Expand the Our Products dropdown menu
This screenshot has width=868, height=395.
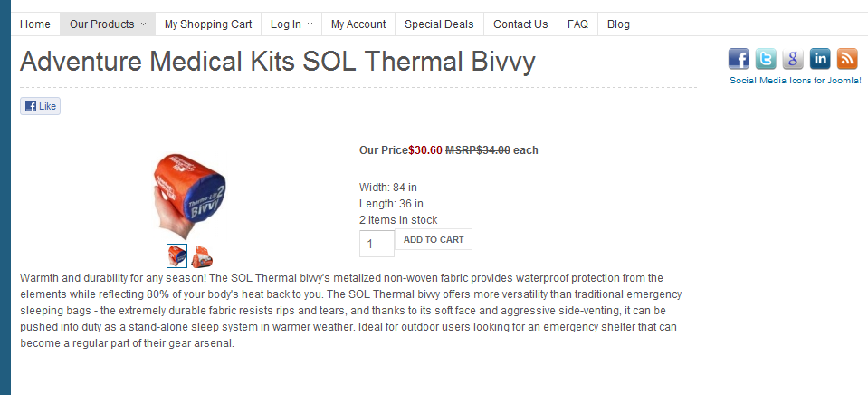tap(107, 24)
